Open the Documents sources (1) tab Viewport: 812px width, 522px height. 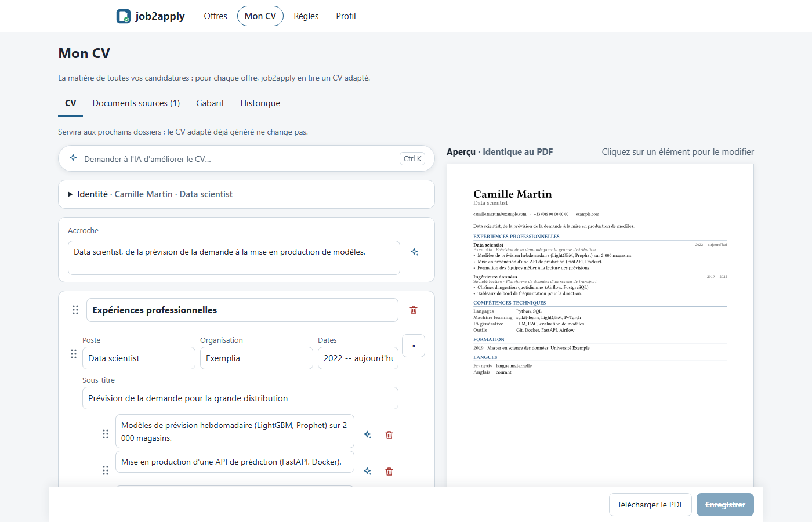[x=136, y=103]
